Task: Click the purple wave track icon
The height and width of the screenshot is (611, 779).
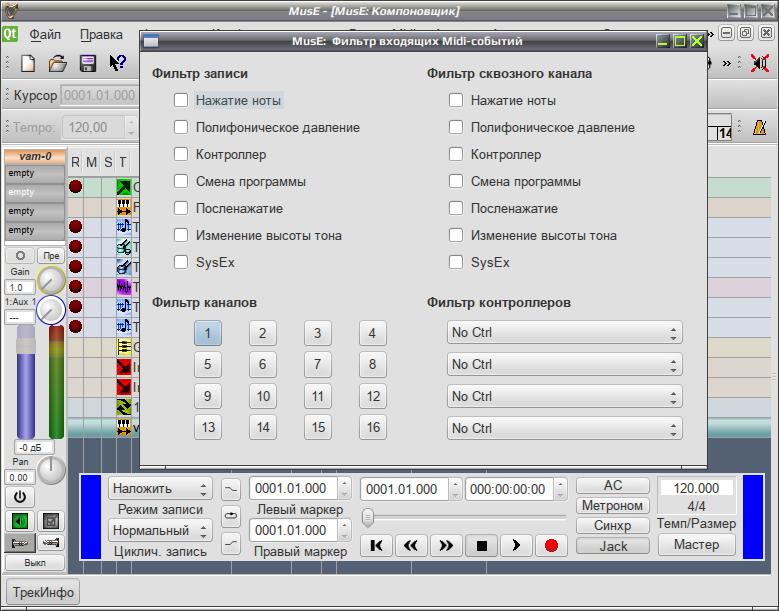Action: coord(124,287)
